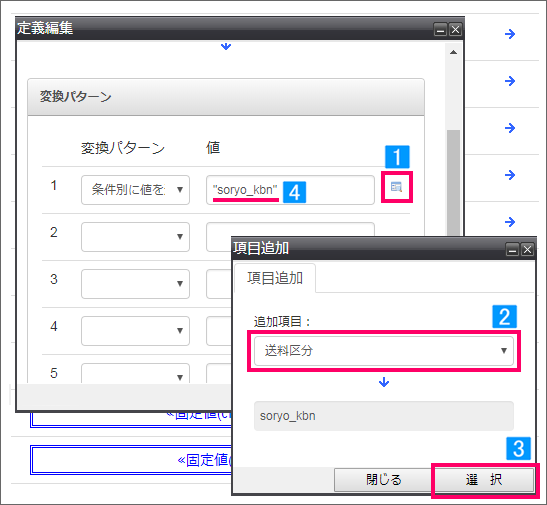Open item picker icon next to soryo_kbn field
The width and height of the screenshot is (547, 505).
pyautogui.click(x=396, y=187)
